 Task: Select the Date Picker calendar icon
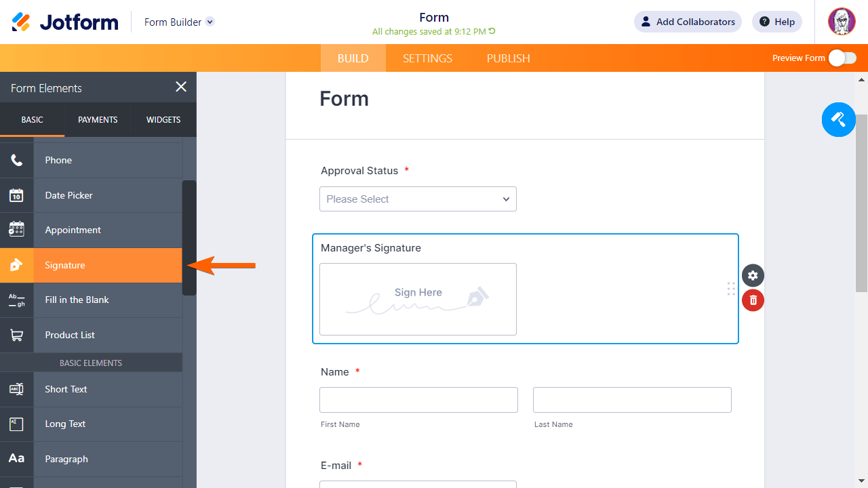(x=16, y=195)
